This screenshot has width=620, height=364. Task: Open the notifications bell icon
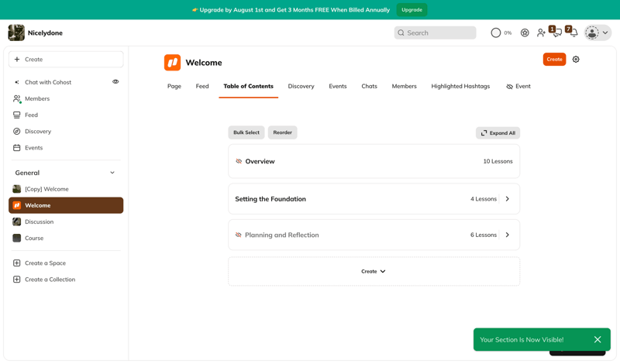point(573,33)
